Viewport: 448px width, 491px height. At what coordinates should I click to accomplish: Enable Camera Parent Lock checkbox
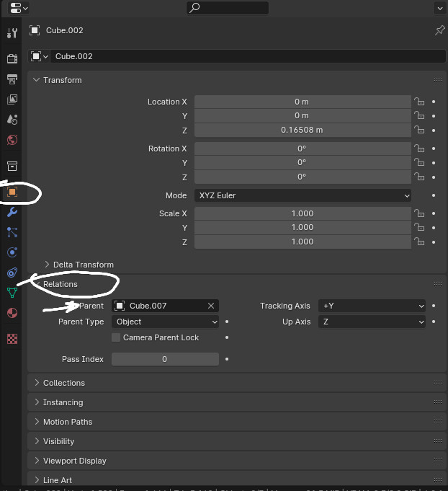click(x=116, y=337)
